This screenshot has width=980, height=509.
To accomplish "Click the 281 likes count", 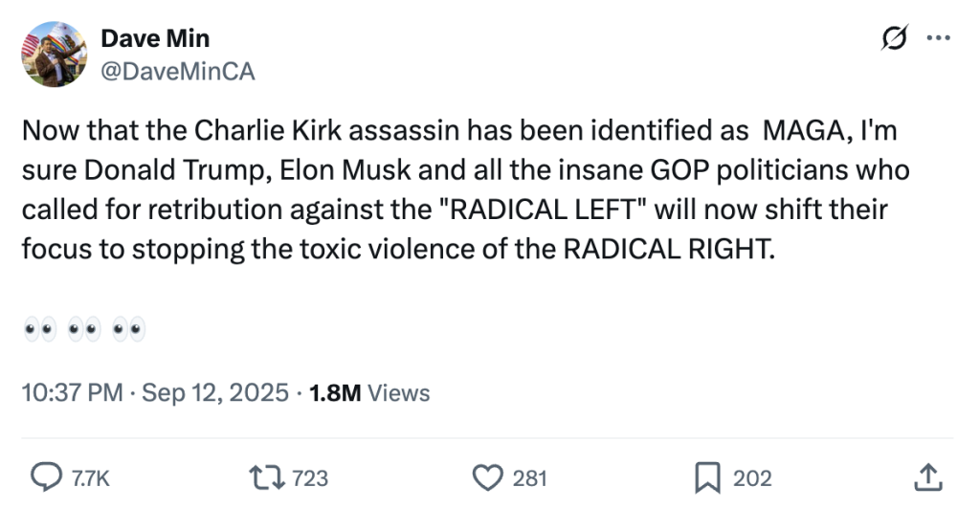I will [x=529, y=477].
